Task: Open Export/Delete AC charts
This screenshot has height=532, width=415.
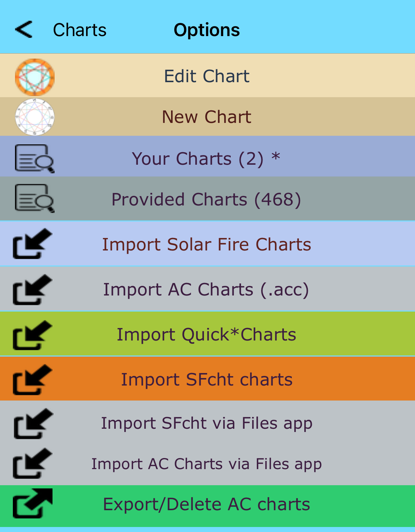Action: (x=206, y=504)
